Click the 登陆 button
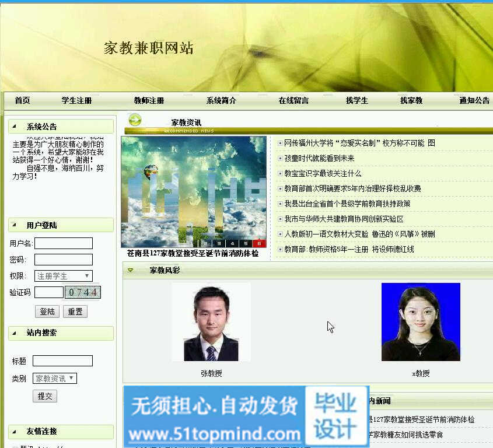493x448 pixels. [x=47, y=311]
